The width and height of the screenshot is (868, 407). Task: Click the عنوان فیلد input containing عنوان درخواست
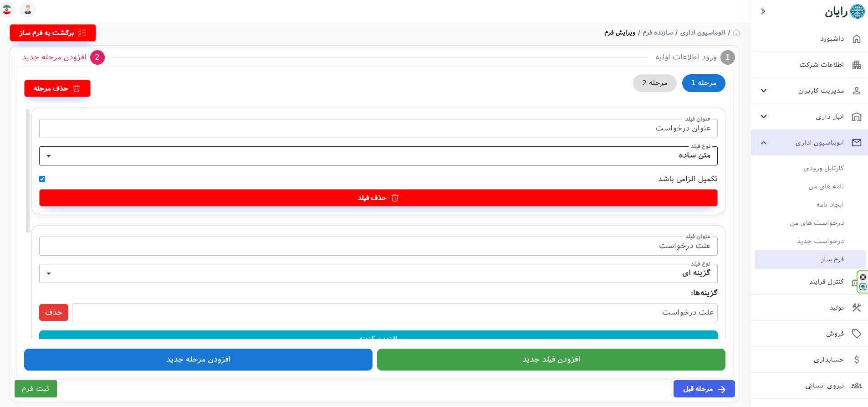(x=378, y=129)
